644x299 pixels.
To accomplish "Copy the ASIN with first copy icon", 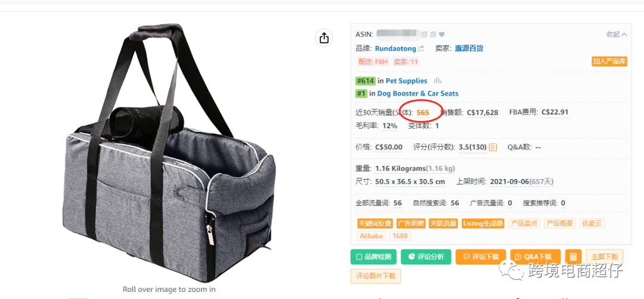I will pos(425,35).
